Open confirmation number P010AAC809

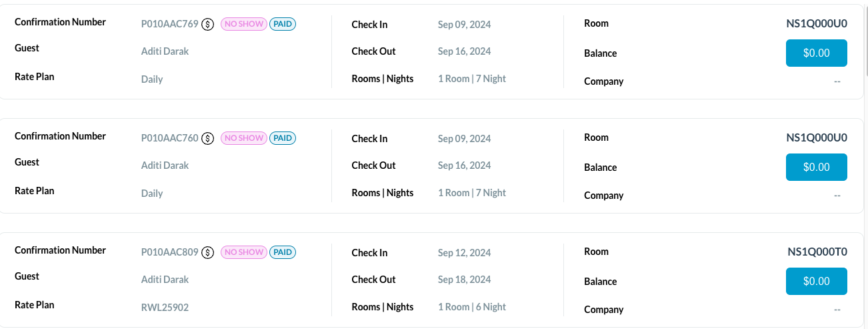[x=169, y=253]
